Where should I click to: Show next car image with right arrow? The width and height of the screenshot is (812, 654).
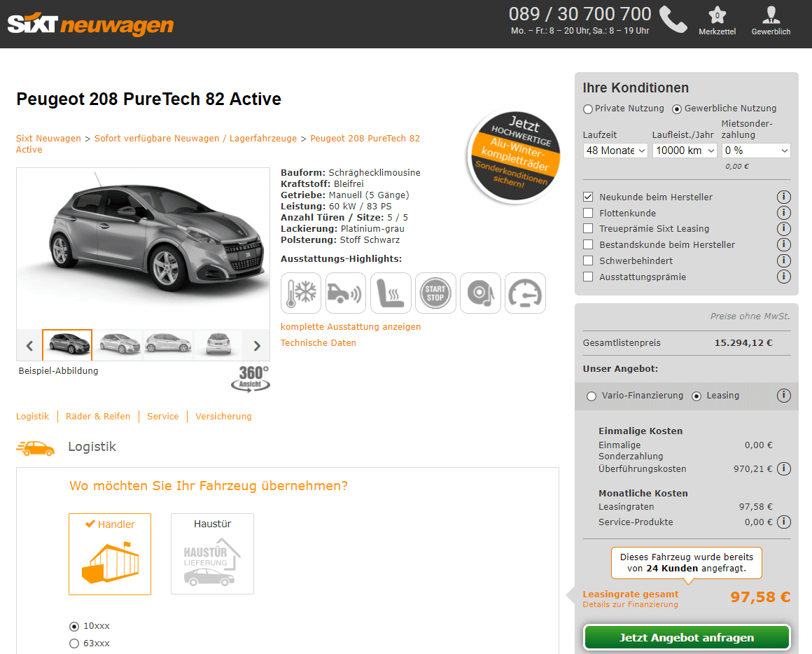click(257, 345)
